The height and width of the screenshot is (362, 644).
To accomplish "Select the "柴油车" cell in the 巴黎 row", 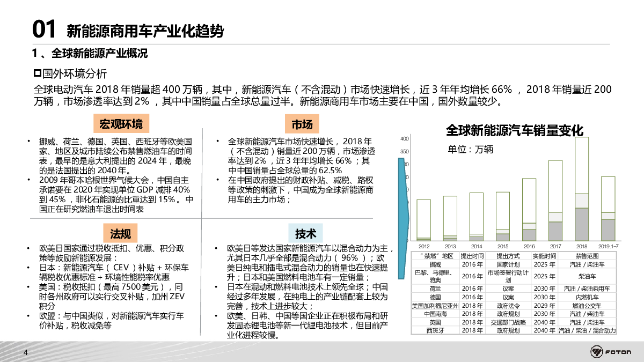I will pyautogui.click(x=587, y=276).
